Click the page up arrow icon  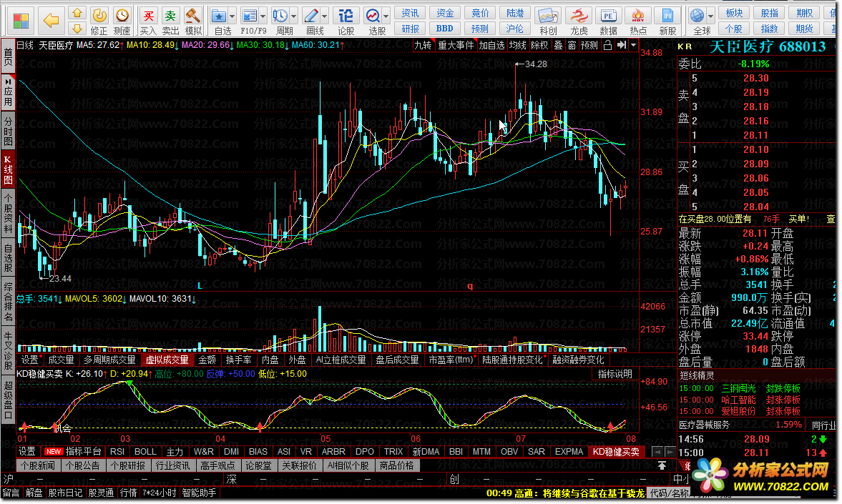[77, 13]
